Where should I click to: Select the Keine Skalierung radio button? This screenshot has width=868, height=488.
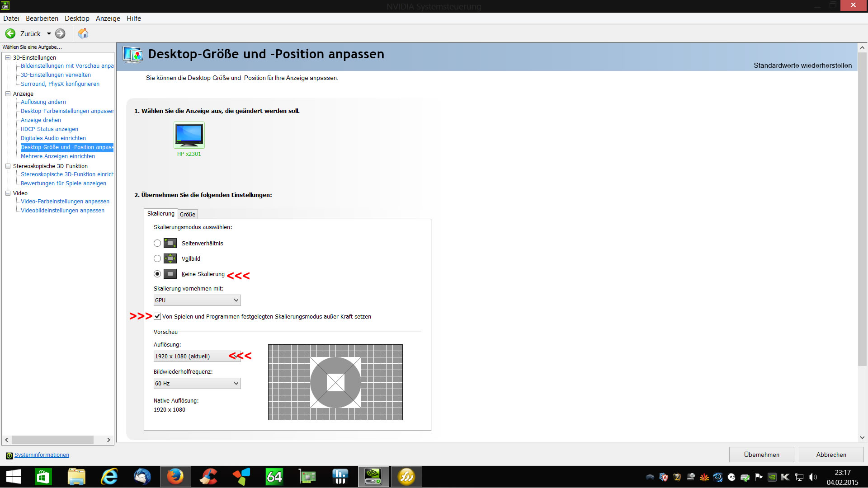coord(157,274)
